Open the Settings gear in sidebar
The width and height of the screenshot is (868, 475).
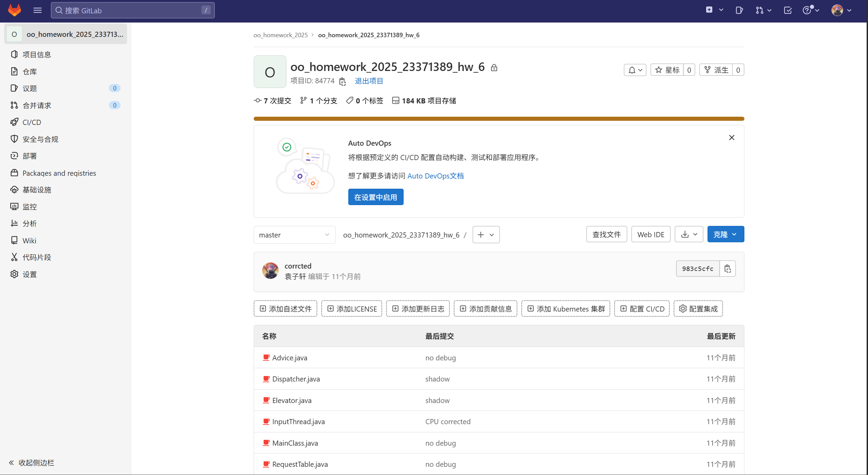click(x=29, y=274)
